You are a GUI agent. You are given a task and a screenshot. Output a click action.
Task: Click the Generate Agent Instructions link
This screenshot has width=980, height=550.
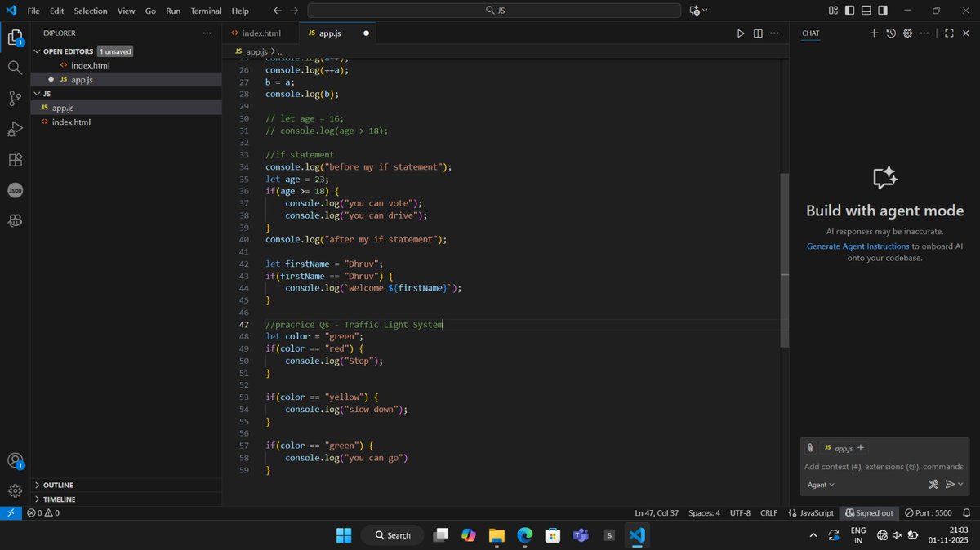(x=857, y=246)
